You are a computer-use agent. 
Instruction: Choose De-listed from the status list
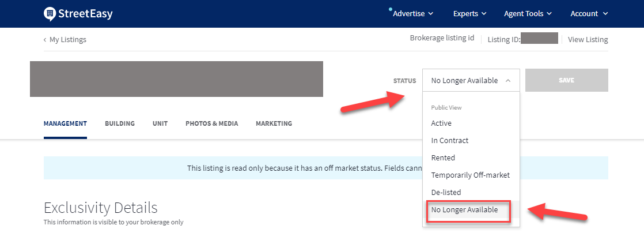(446, 193)
